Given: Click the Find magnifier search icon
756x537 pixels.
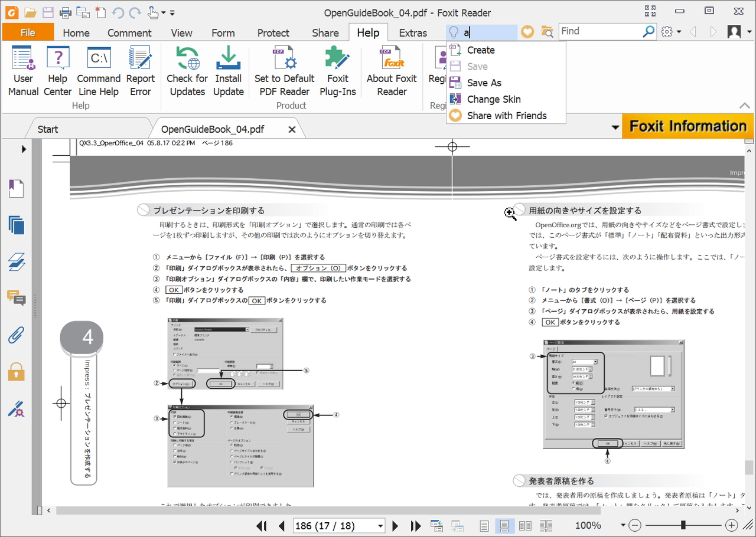Looking at the screenshot, I should coord(649,31).
